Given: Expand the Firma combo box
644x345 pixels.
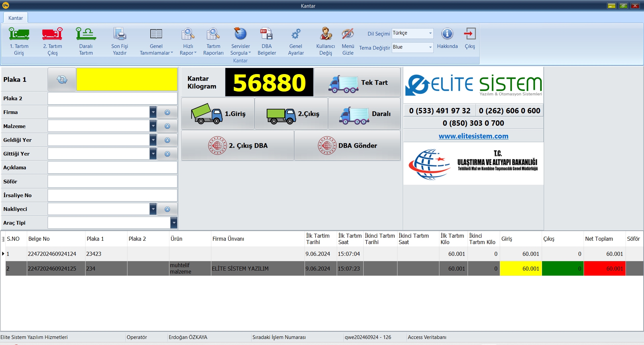Looking at the screenshot, I should click(153, 112).
